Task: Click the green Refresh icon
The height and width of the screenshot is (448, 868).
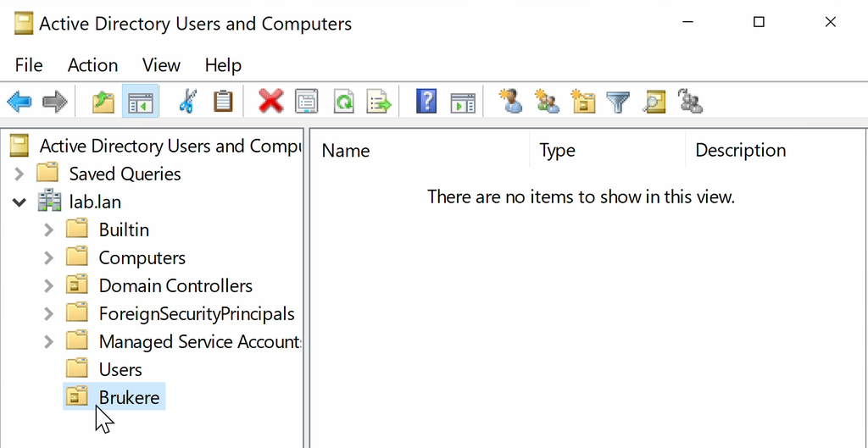Action: pyautogui.click(x=344, y=102)
